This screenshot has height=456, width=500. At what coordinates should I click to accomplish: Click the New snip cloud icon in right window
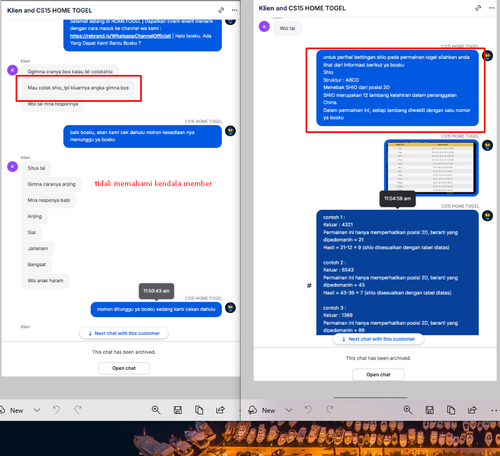[x=253, y=410]
